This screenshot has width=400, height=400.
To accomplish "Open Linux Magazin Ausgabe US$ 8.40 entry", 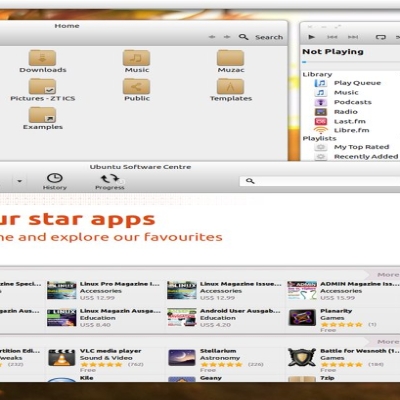I will [104, 318].
